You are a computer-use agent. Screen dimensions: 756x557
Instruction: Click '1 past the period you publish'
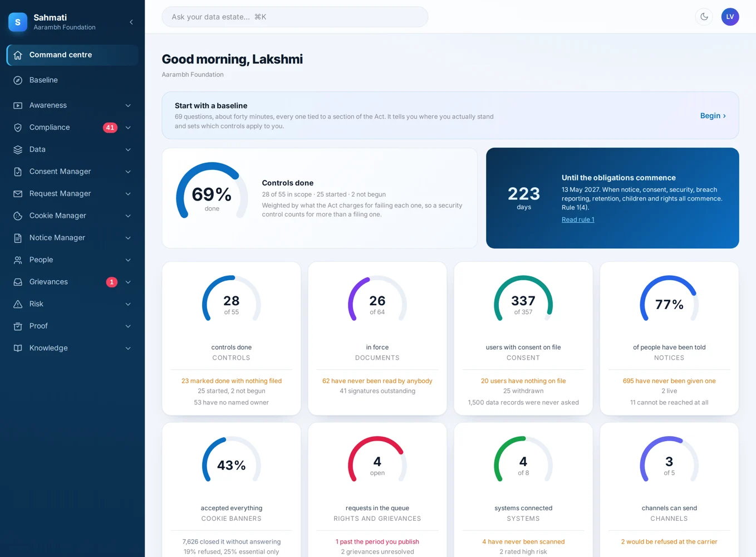pyautogui.click(x=377, y=541)
